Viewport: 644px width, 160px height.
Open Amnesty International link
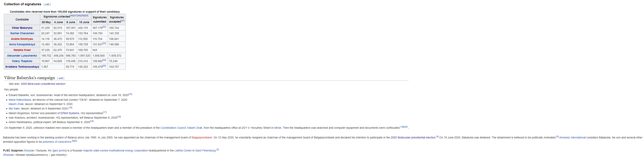[572, 138]
